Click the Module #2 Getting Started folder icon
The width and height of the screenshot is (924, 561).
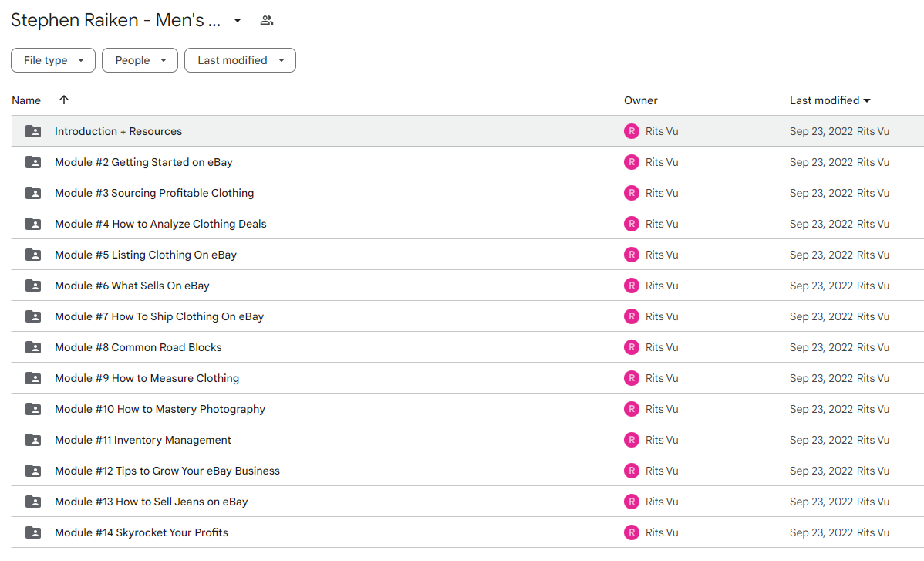click(34, 162)
